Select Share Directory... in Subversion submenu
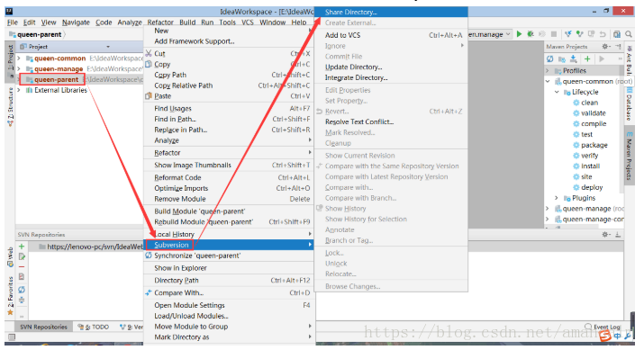Viewport: 644px width, 350px height. tap(391, 12)
